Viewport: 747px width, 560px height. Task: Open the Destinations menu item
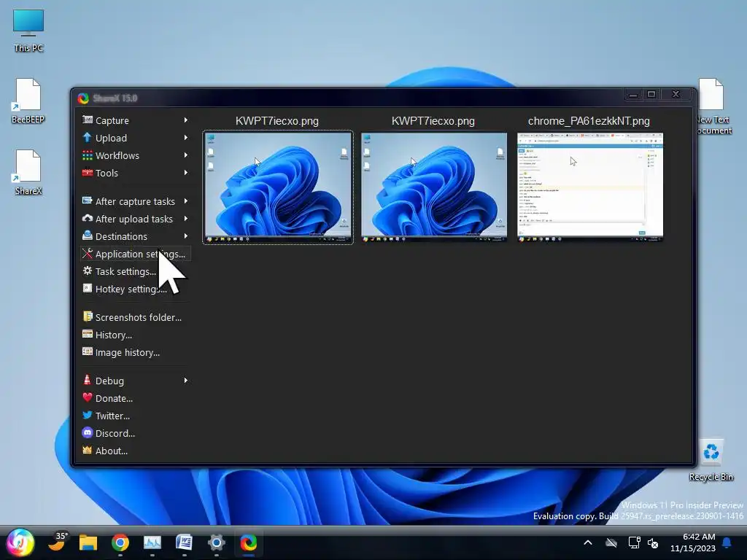point(136,237)
